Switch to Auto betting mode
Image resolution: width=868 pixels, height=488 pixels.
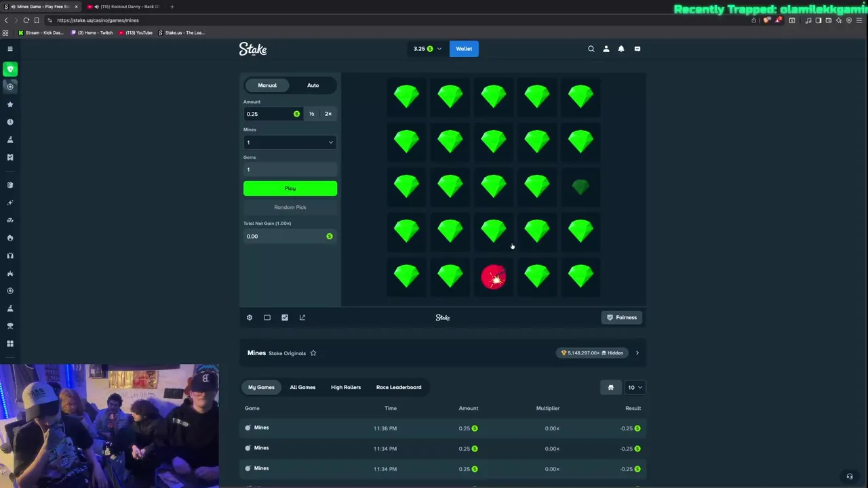pos(313,85)
